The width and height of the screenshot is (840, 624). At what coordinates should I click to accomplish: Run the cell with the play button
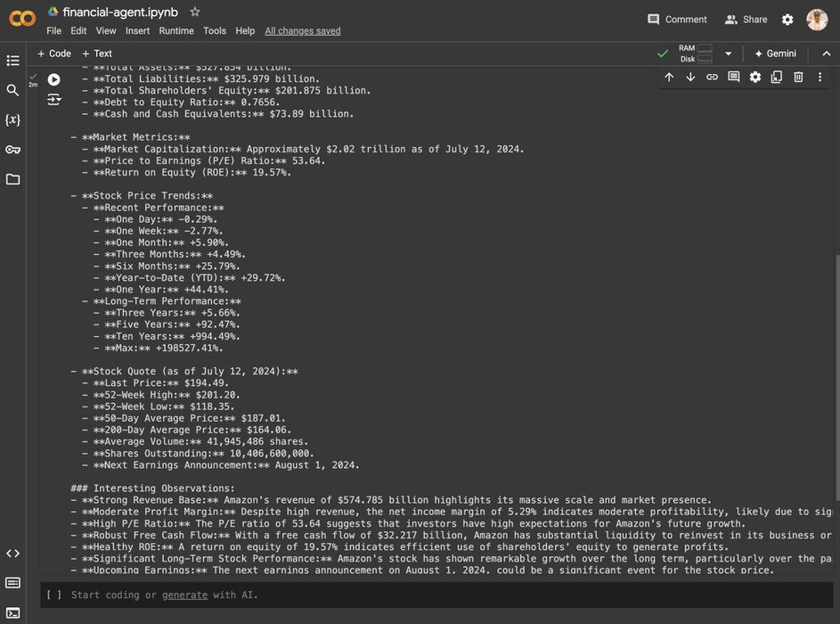(x=54, y=80)
